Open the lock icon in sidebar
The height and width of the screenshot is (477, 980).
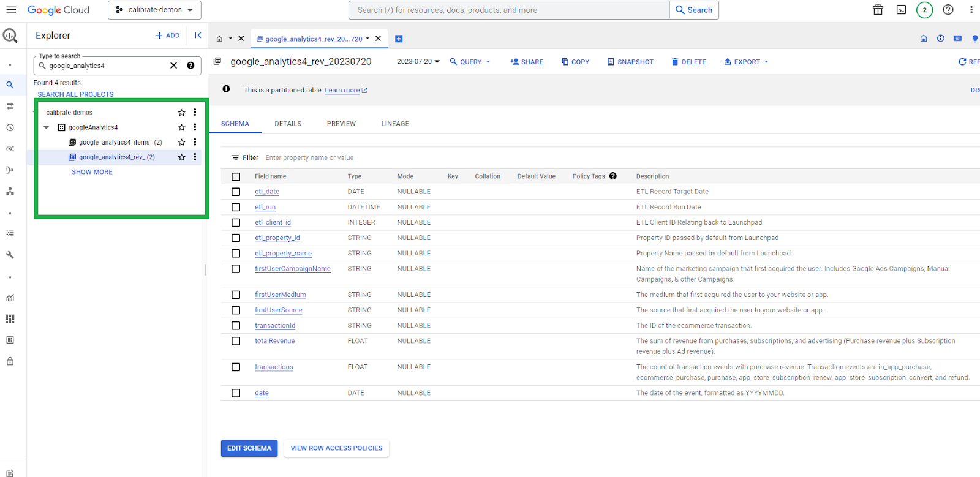tap(10, 361)
